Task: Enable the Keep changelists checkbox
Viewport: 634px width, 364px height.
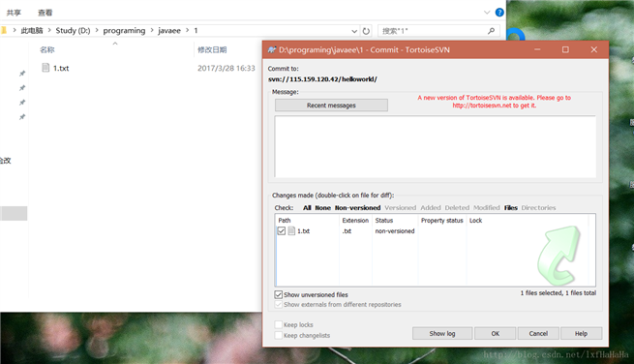Action: (278, 335)
